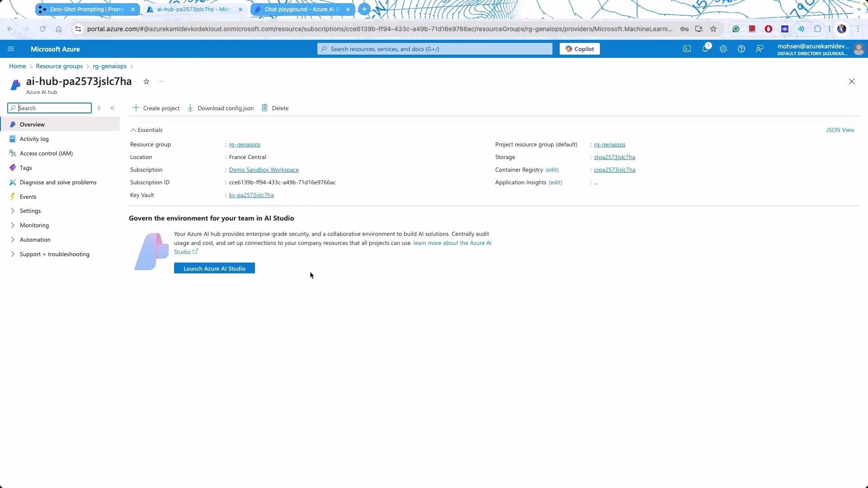The image size is (868, 488).
Task: Open Azure Cloud Shell icon
Action: tap(687, 49)
